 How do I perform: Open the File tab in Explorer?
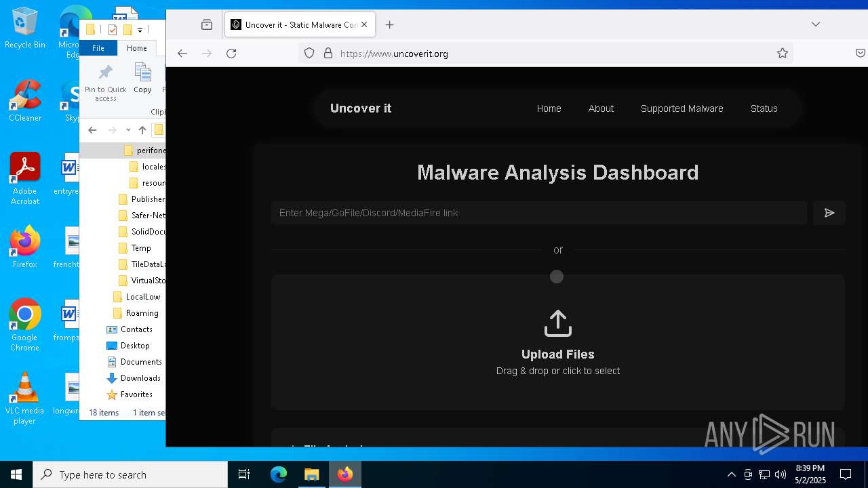click(98, 48)
